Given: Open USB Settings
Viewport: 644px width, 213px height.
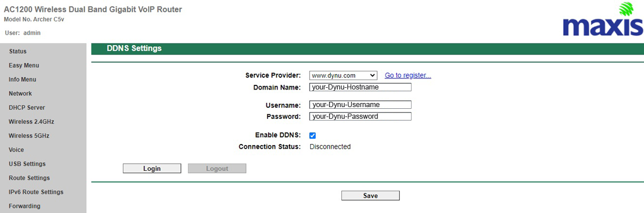Looking at the screenshot, I should 27,164.
